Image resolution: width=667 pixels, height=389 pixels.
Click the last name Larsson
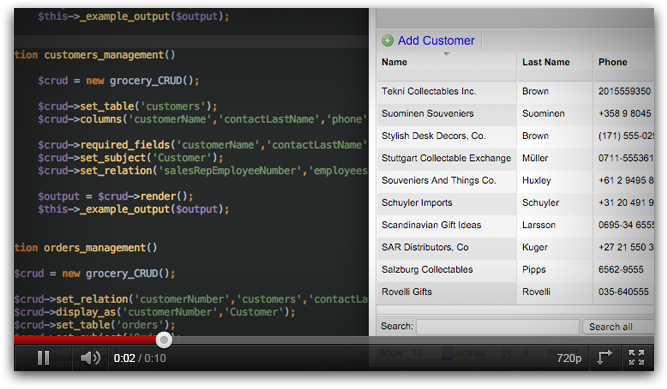pyautogui.click(x=539, y=225)
